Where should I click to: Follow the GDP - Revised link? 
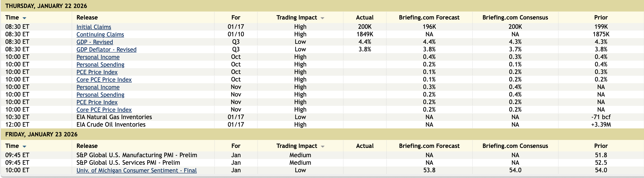click(95, 42)
